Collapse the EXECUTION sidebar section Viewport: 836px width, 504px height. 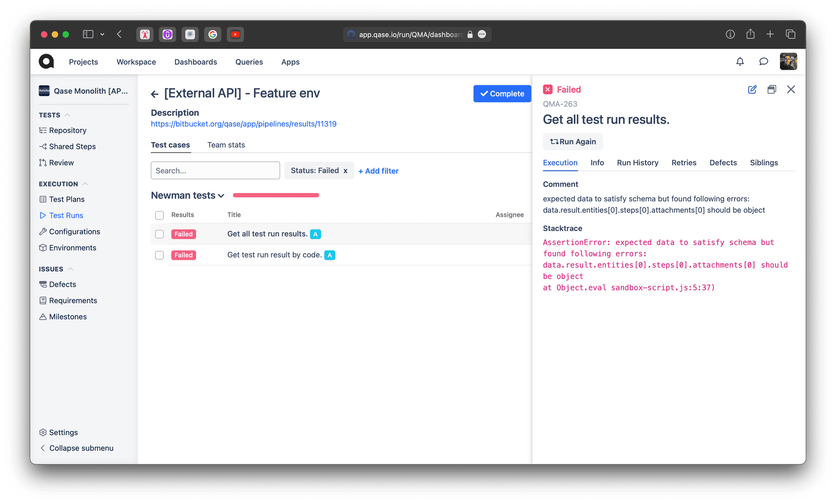coord(85,184)
